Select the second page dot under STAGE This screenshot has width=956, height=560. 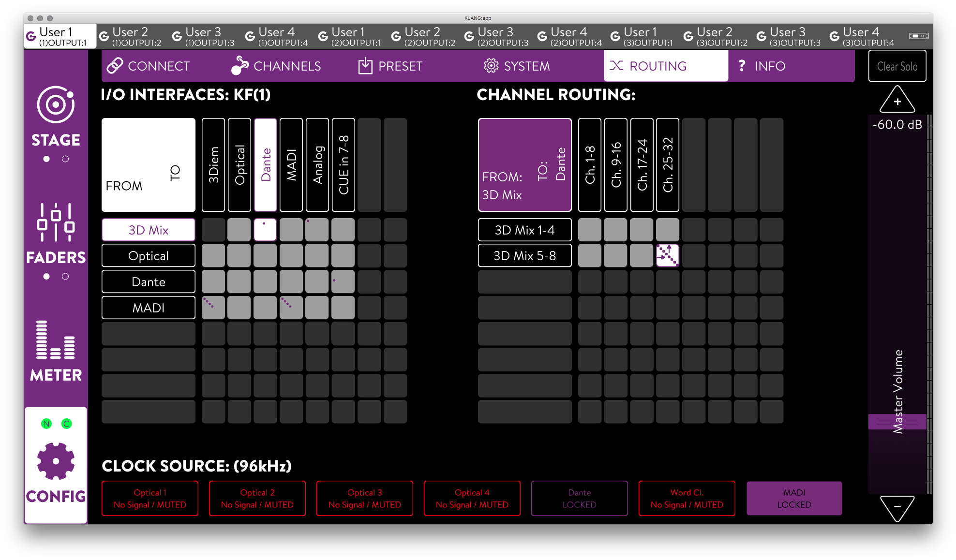click(65, 158)
